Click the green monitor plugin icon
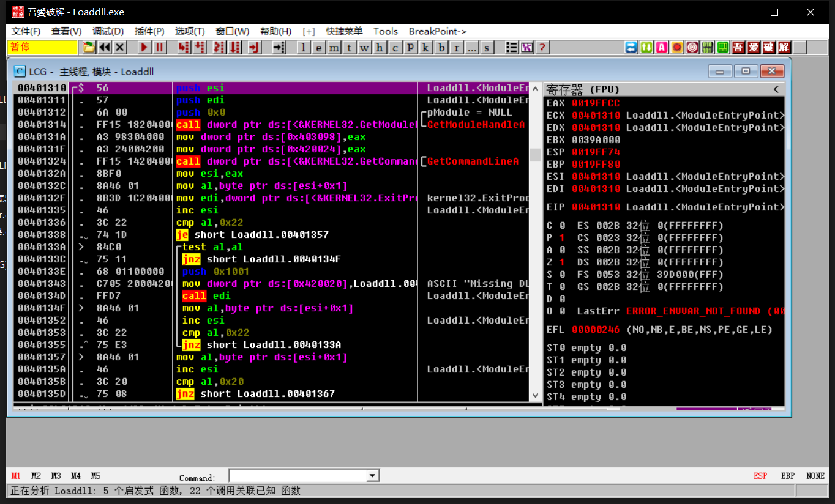835x504 pixels. [723, 47]
